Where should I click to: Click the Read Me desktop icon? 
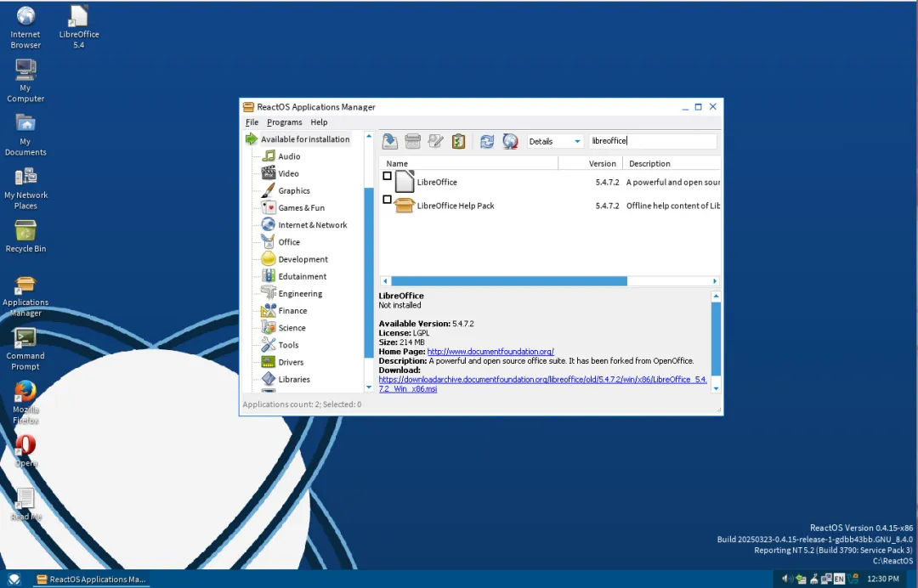[25, 505]
